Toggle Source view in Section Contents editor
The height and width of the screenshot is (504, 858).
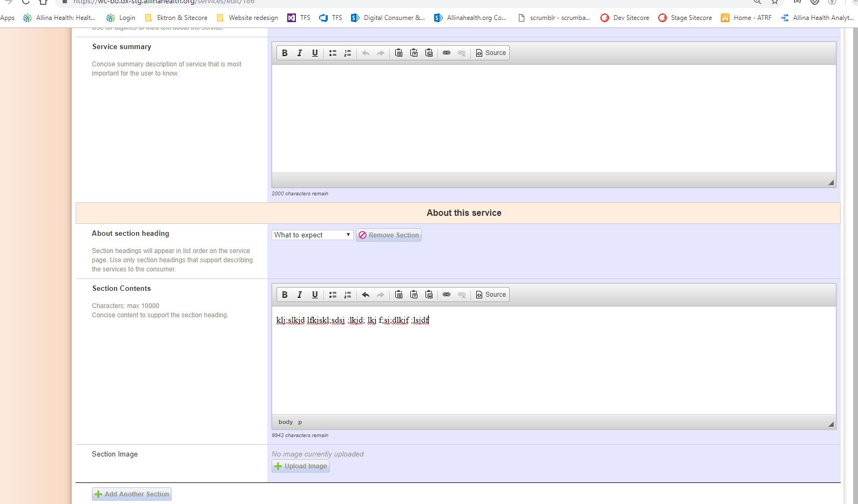491,295
